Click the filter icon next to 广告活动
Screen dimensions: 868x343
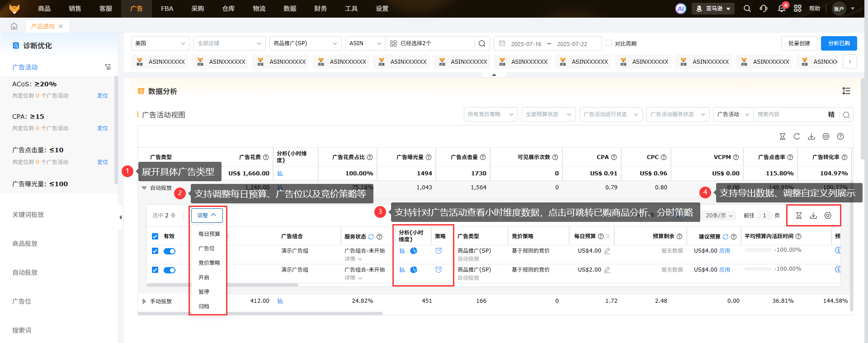click(108, 67)
